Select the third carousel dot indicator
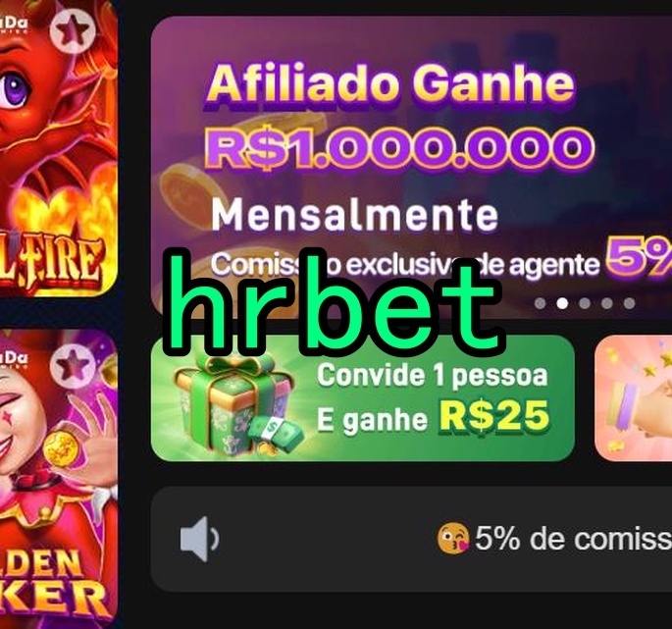The height and width of the screenshot is (629, 672). 585,303
